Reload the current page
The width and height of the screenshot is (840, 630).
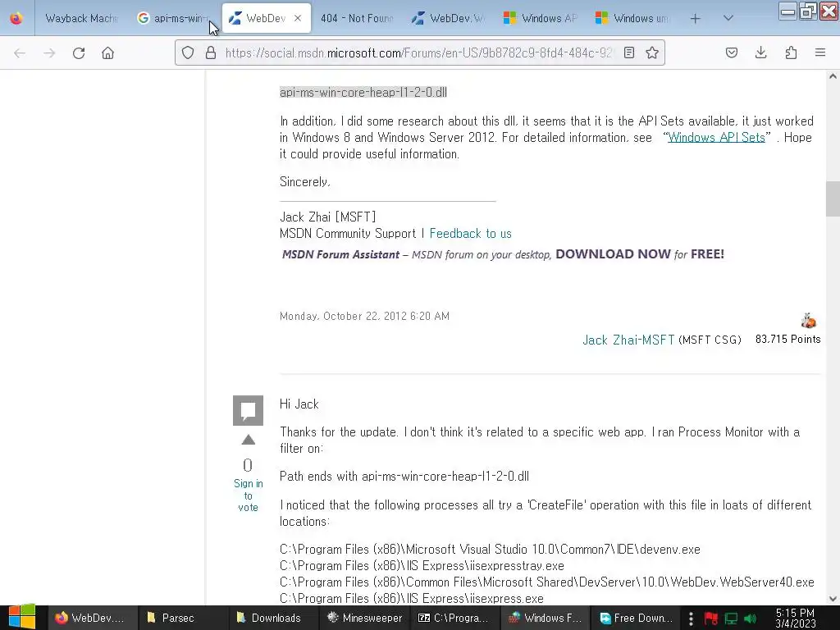(x=79, y=53)
